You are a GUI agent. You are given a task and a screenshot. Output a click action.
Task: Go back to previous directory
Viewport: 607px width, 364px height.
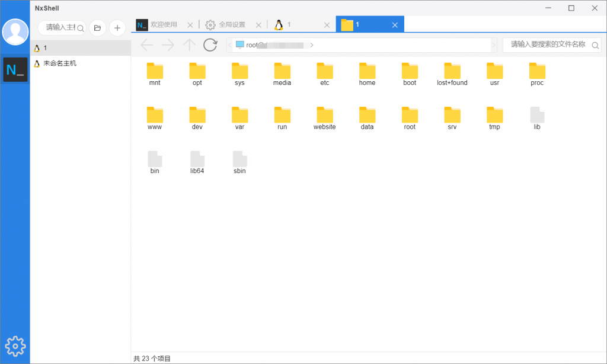147,45
